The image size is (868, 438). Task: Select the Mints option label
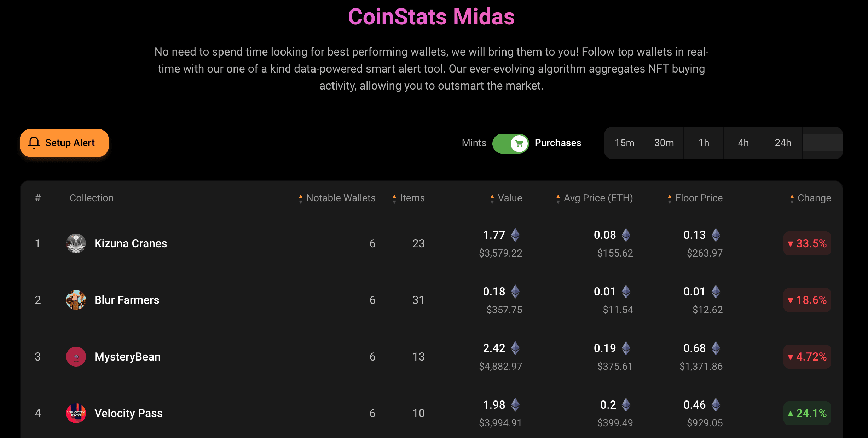point(474,143)
